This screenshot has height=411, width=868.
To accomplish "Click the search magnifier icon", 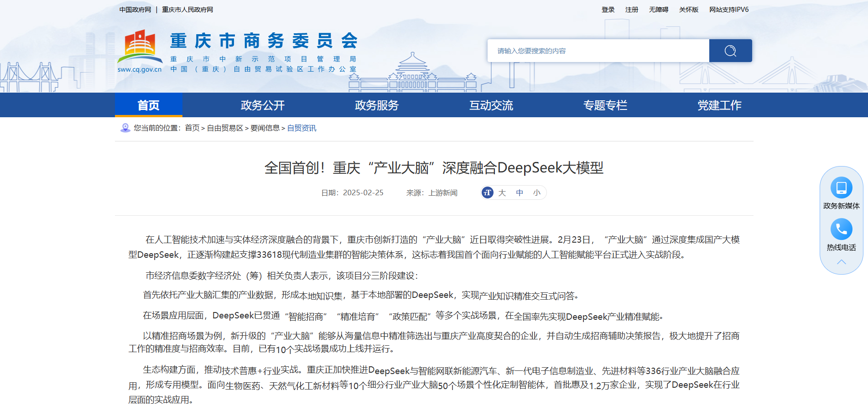I will click(730, 51).
